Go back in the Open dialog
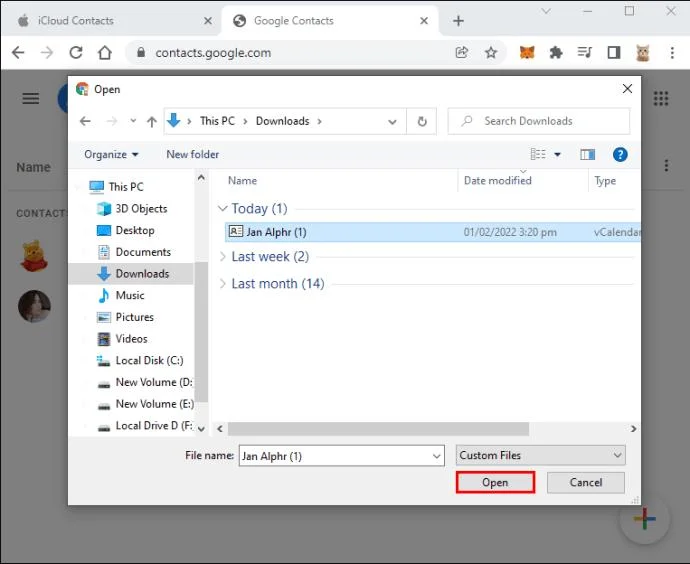Screen dimensions: 690x564 coord(85,121)
